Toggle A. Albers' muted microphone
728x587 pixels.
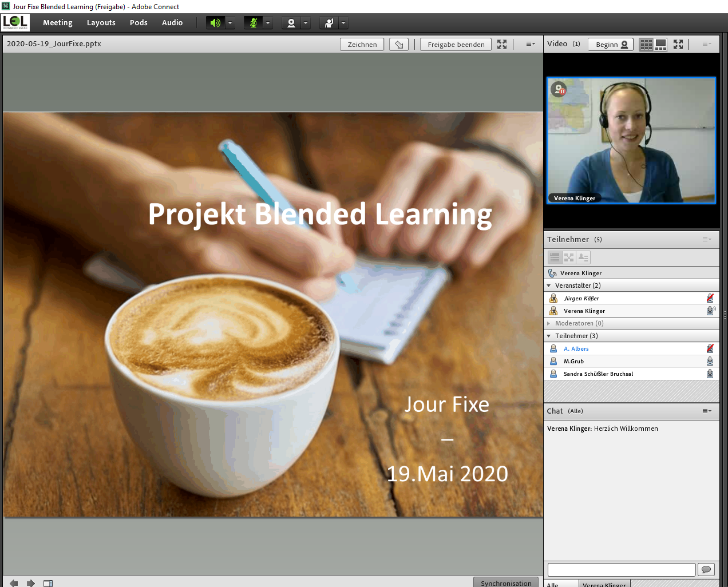710,348
